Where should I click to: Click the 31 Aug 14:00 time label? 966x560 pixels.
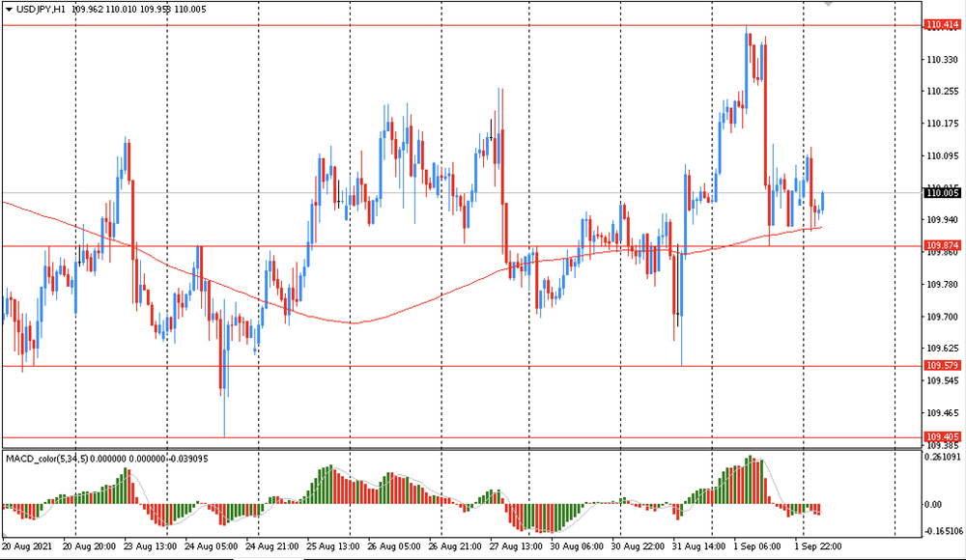click(x=699, y=546)
